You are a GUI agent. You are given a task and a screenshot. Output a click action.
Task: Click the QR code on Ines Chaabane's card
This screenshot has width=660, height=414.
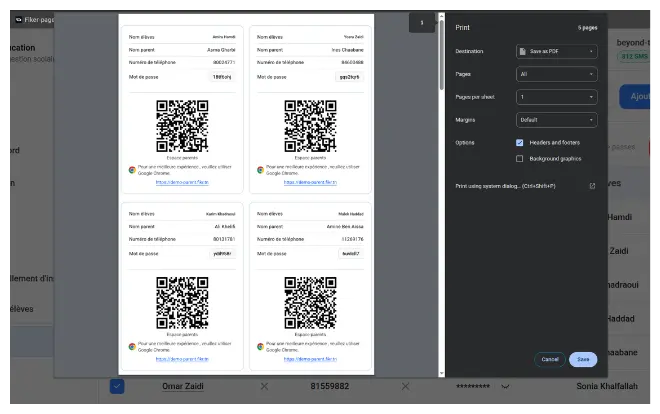tap(310, 126)
